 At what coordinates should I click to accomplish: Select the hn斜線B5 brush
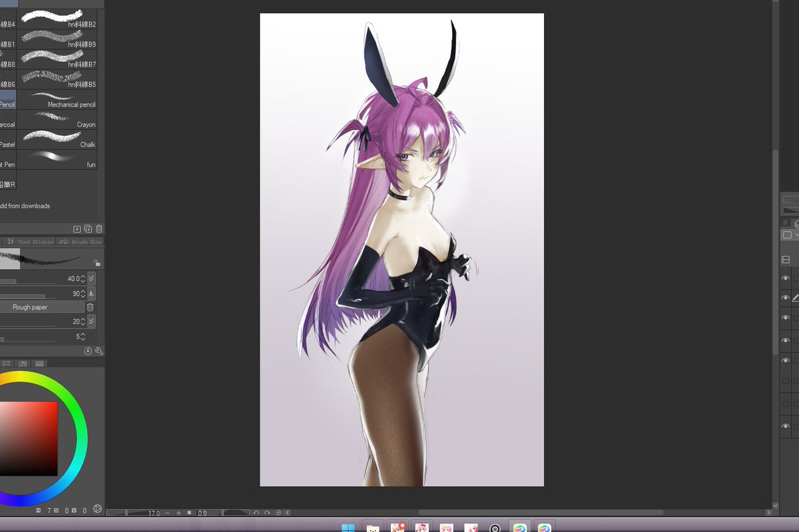(x=57, y=79)
